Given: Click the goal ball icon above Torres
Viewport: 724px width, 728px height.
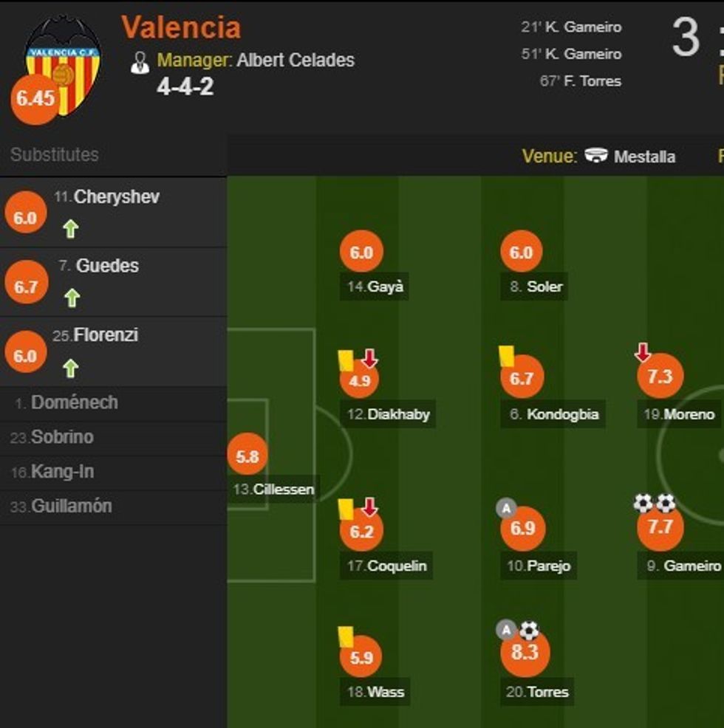Looking at the screenshot, I should [x=529, y=631].
